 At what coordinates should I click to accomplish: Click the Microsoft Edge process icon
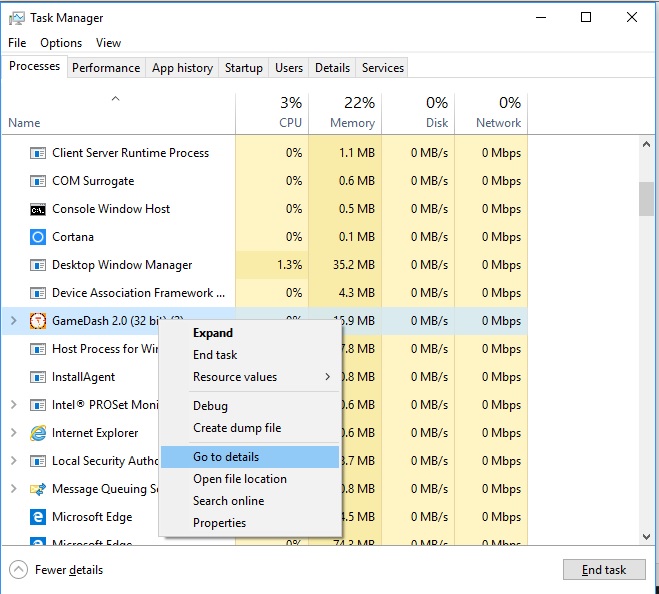(x=38, y=517)
